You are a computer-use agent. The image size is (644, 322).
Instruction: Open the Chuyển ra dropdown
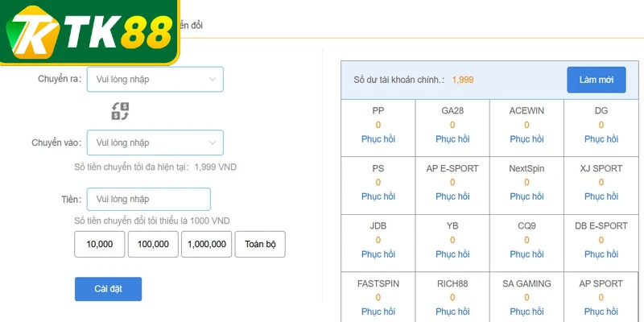(155, 79)
